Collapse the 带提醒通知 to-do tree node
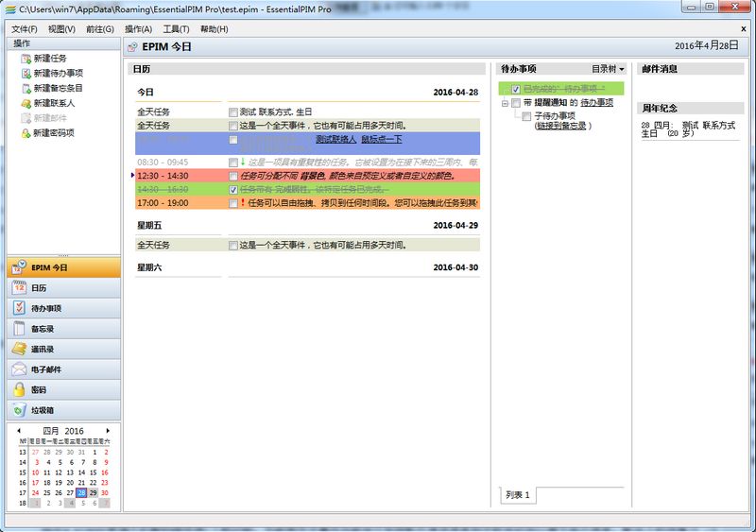 click(x=506, y=102)
